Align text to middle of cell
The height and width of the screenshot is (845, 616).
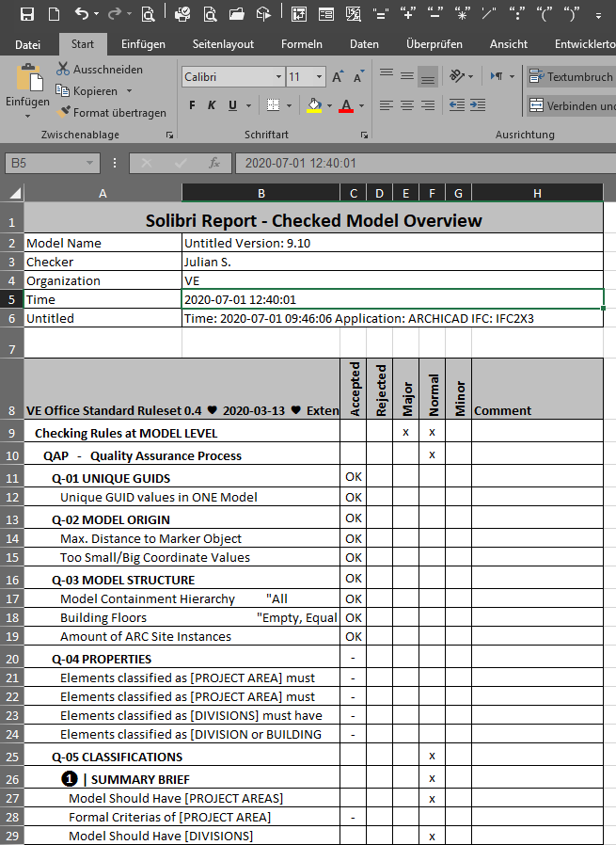407,76
